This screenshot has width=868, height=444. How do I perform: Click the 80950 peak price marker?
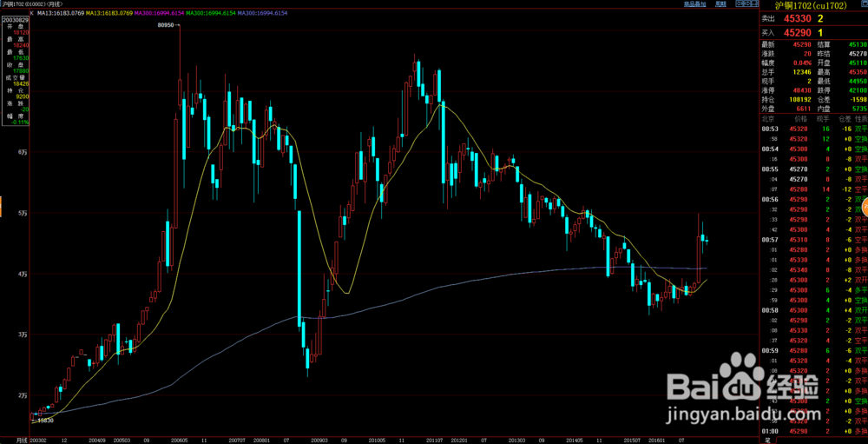tap(166, 25)
